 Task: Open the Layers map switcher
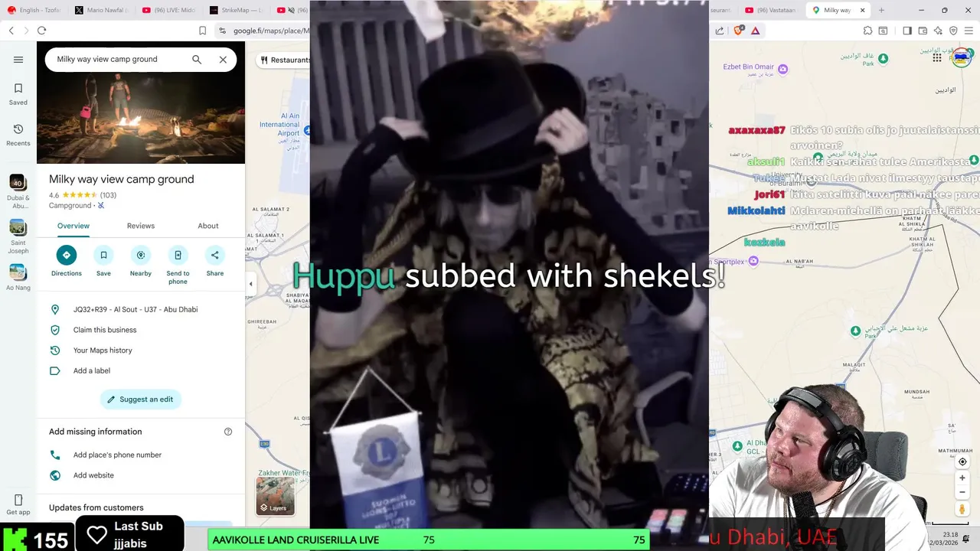(x=275, y=496)
